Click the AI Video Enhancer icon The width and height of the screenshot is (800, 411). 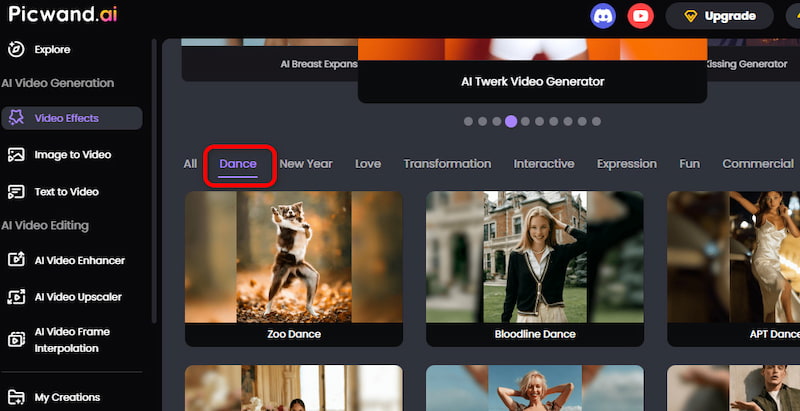click(x=16, y=260)
